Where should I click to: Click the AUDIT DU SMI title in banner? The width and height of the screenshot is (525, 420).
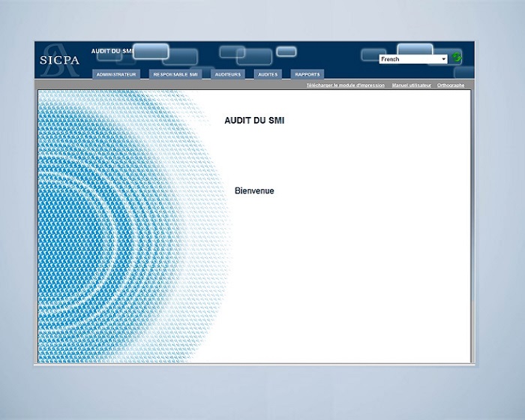(x=111, y=51)
